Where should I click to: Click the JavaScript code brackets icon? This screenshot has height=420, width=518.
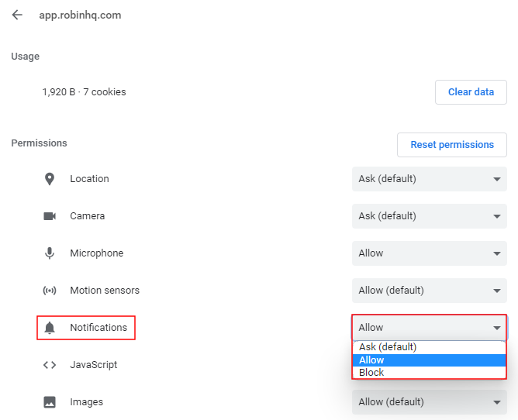[x=50, y=365]
